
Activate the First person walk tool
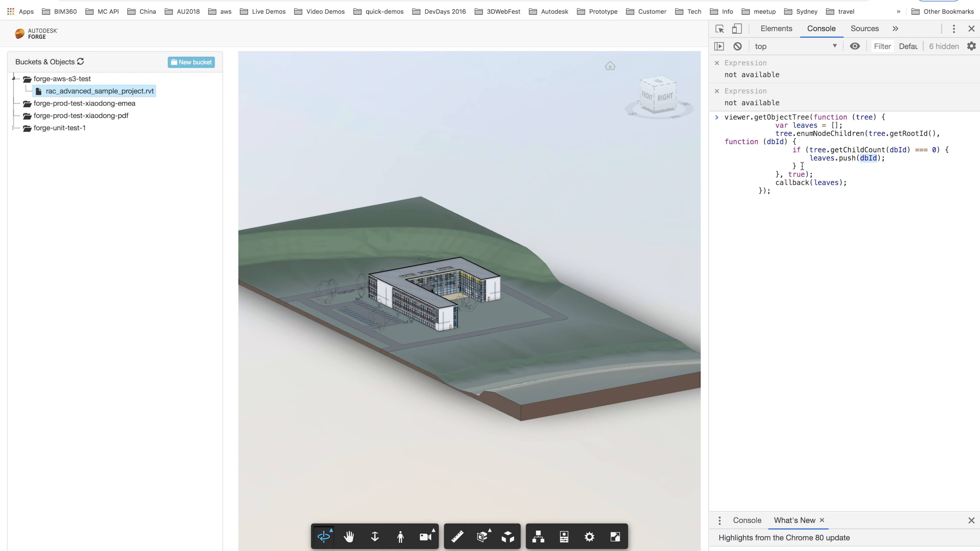[400, 536]
